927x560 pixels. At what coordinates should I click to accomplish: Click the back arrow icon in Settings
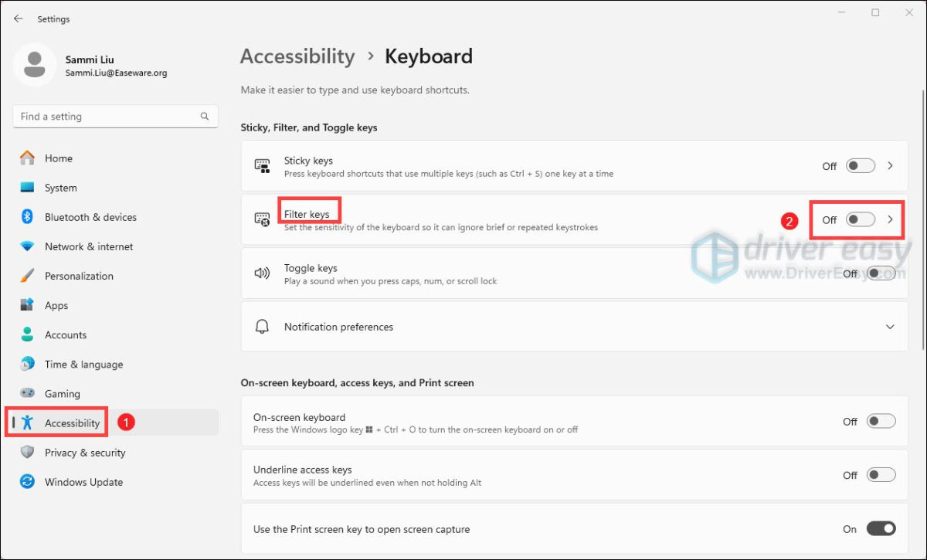(19, 19)
